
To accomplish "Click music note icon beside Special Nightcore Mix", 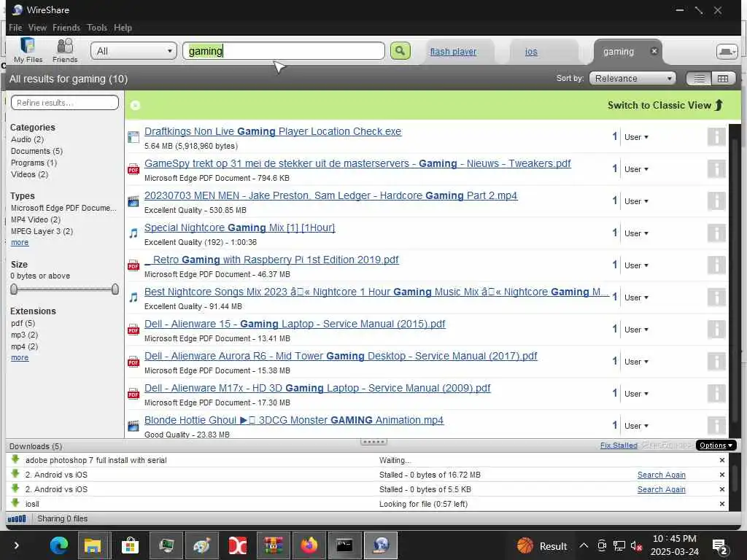I will click(133, 233).
